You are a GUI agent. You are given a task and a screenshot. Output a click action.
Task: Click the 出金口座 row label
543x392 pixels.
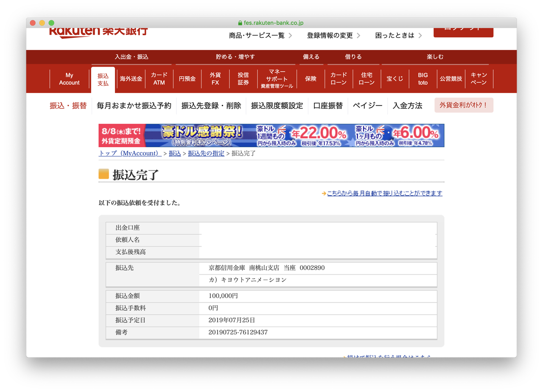point(128,228)
